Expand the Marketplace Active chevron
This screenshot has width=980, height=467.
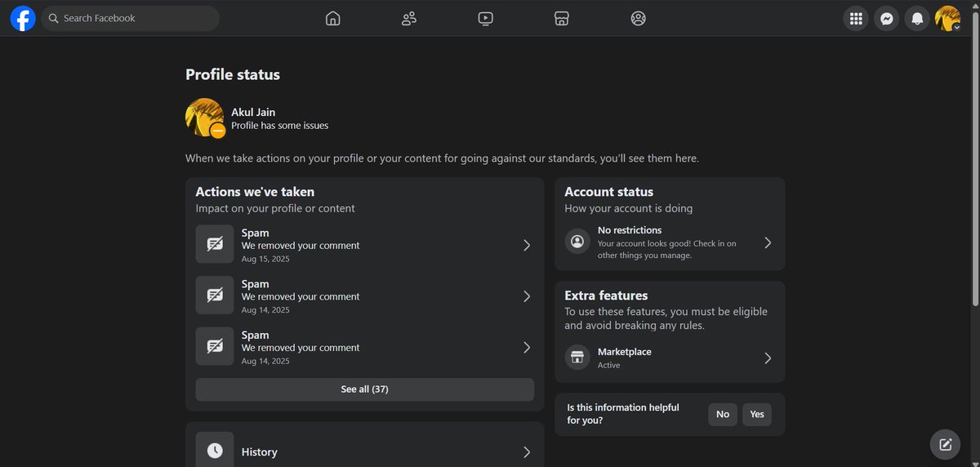coord(768,358)
